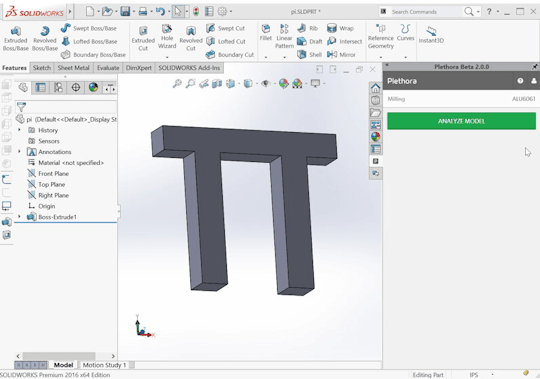Click the Plethora user account icon
The width and height of the screenshot is (540, 379).
point(533,81)
